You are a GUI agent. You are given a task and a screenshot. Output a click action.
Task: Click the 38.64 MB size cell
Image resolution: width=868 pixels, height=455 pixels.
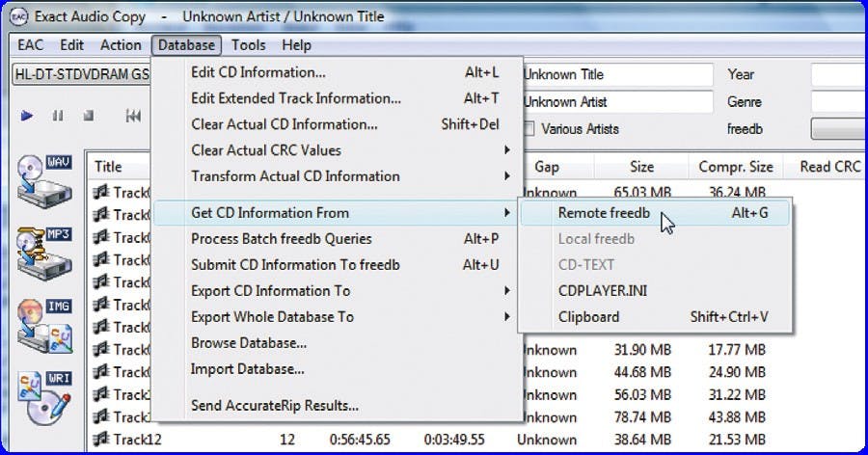click(x=642, y=440)
